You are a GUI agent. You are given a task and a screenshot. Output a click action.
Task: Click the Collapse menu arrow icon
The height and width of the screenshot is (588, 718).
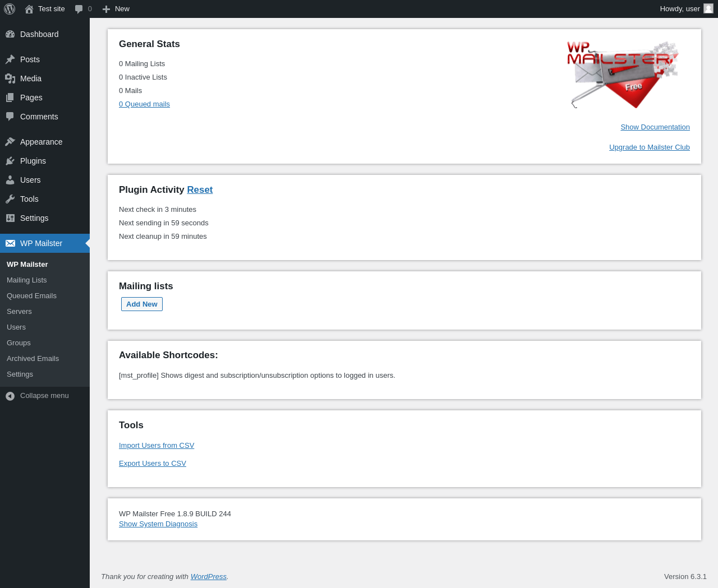(10, 396)
